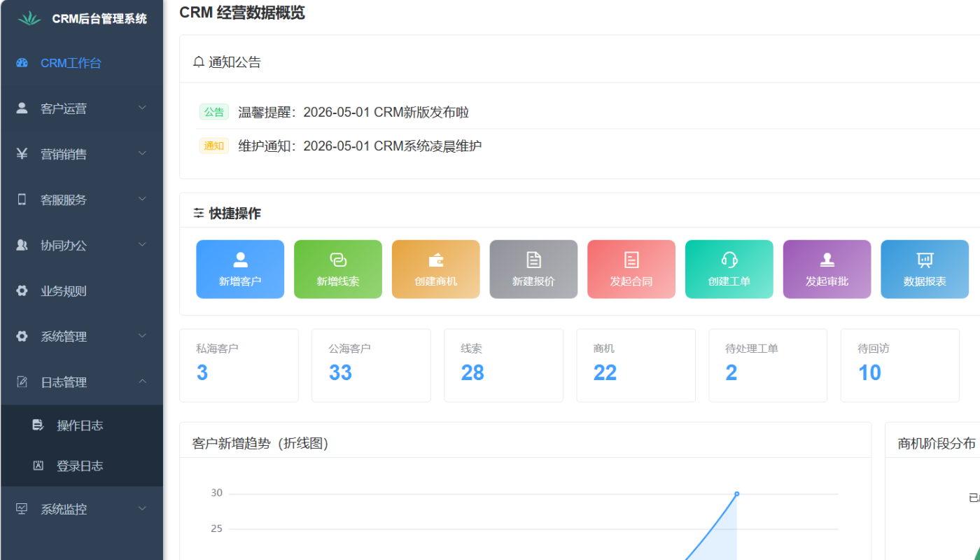Select 系统监控 in sidebar
The height and width of the screenshot is (560, 980).
coord(82,509)
